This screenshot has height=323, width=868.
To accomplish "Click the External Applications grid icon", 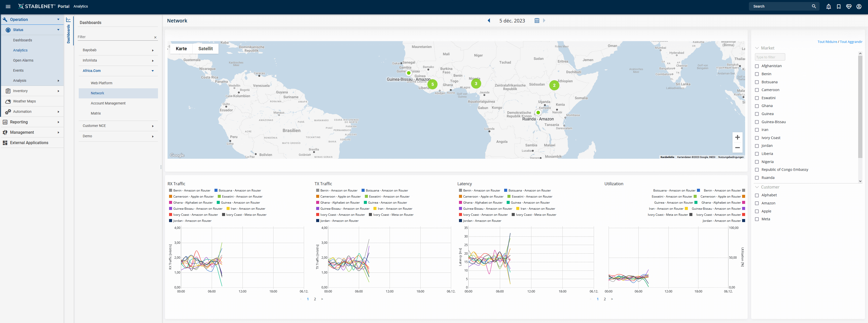I will (x=5, y=143).
